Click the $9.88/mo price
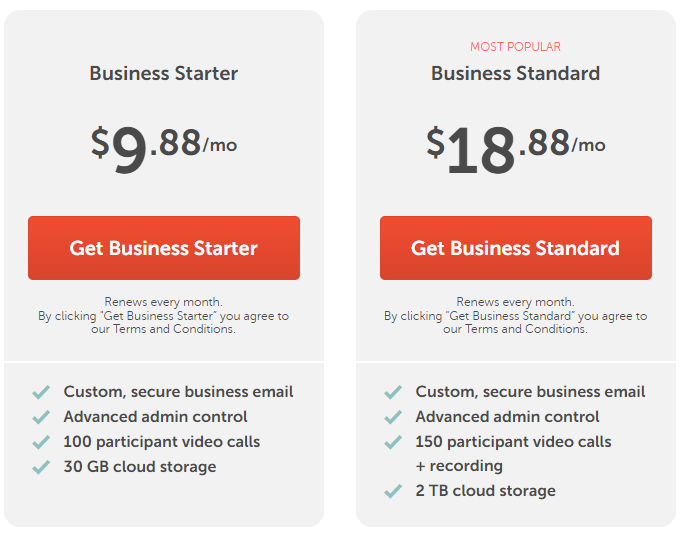The image size is (682, 535). 164,145
